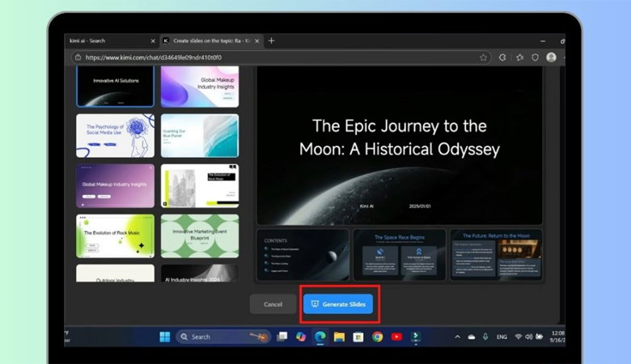Launch Google Chrome from the taskbar
The image size is (631, 364).
coord(378,336)
